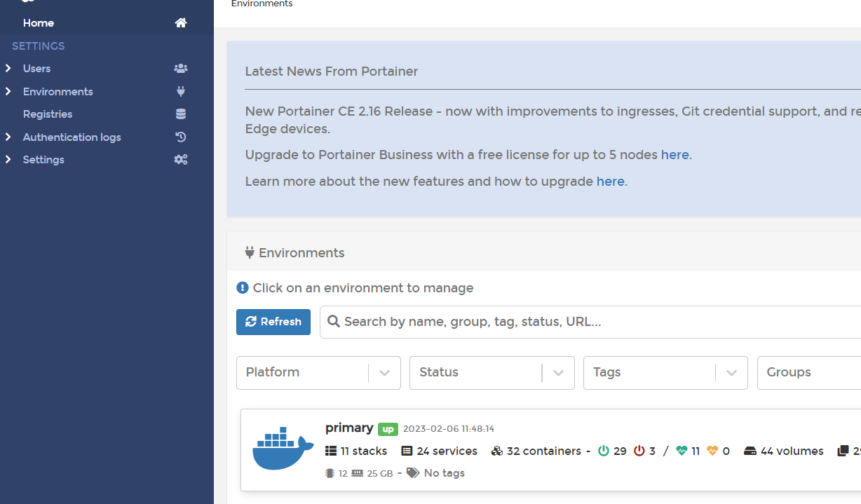The width and height of the screenshot is (861, 504).
Task: Click the Home house icon in sidebar
Action: click(x=181, y=23)
